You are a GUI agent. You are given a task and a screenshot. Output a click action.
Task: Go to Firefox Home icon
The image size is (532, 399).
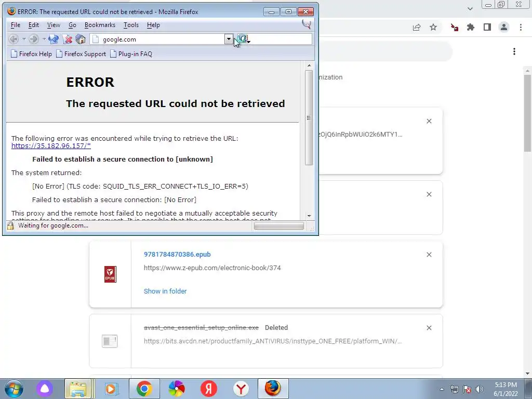tap(81, 39)
